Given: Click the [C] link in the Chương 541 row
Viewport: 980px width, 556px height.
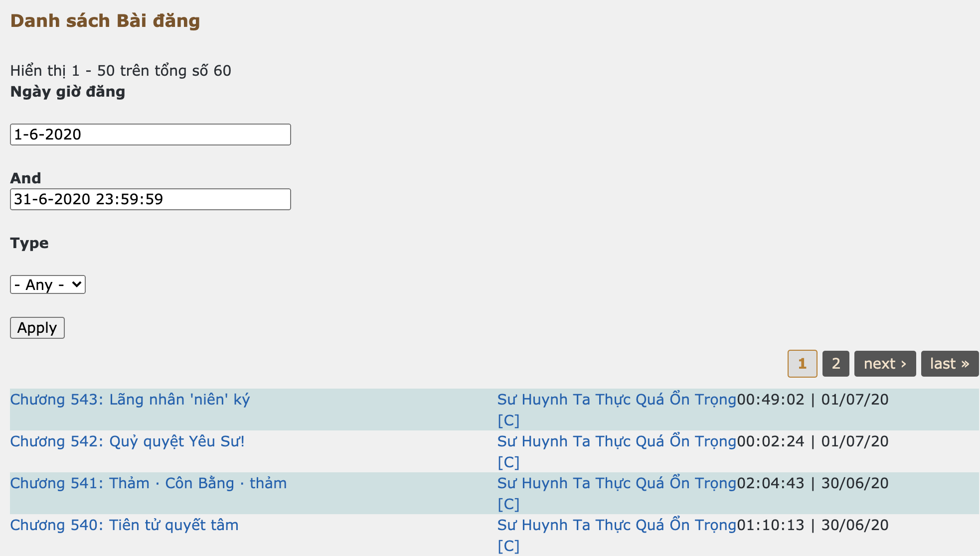Looking at the screenshot, I should (x=508, y=504).
